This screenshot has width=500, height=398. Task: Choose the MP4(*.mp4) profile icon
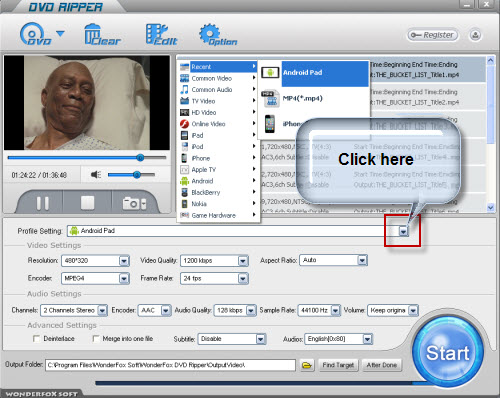pyautogui.click(x=270, y=99)
